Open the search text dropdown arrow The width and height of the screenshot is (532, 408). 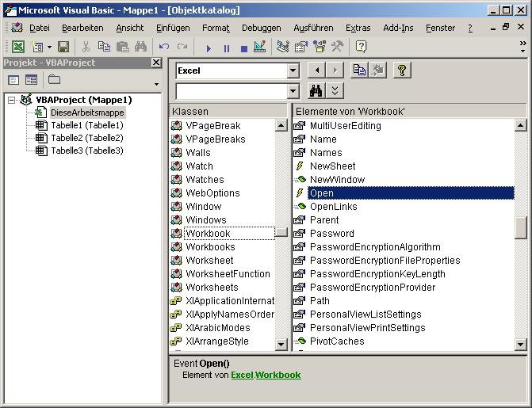(293, 91)
